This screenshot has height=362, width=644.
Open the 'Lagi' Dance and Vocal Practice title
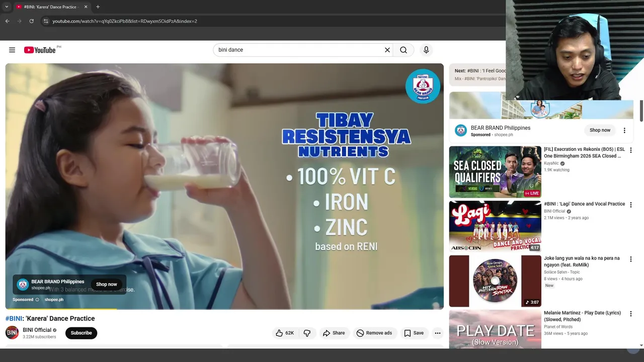coord(584,204)
